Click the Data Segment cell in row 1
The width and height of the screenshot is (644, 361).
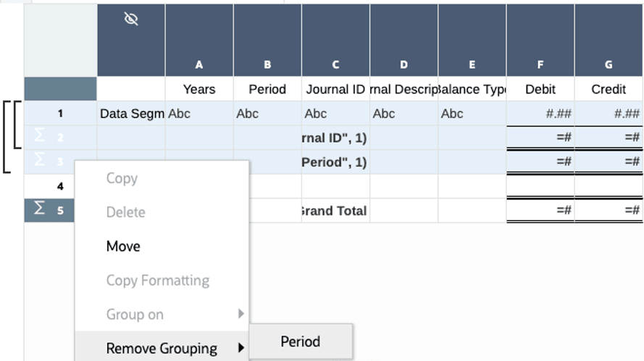coord(131,113)
